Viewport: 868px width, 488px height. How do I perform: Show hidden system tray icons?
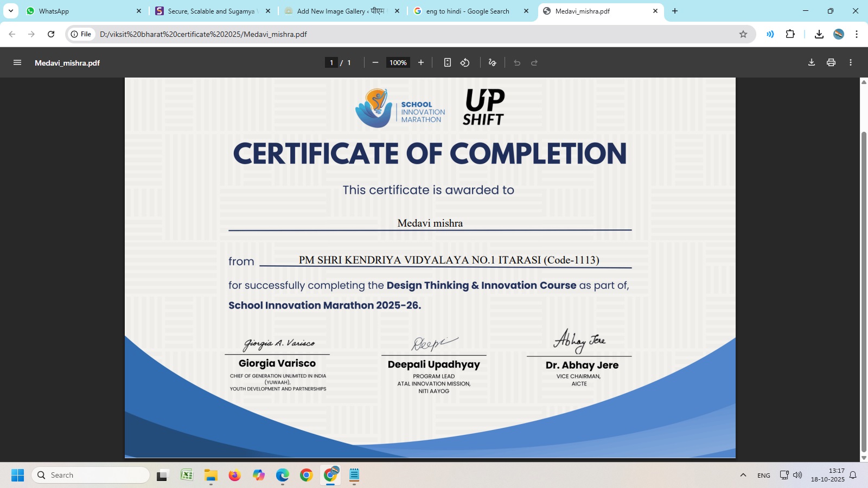pos(743,476)
